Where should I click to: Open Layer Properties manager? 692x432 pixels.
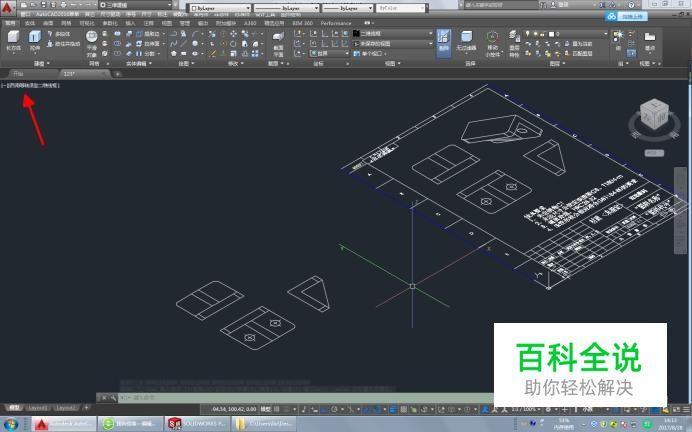pos(514,43)
